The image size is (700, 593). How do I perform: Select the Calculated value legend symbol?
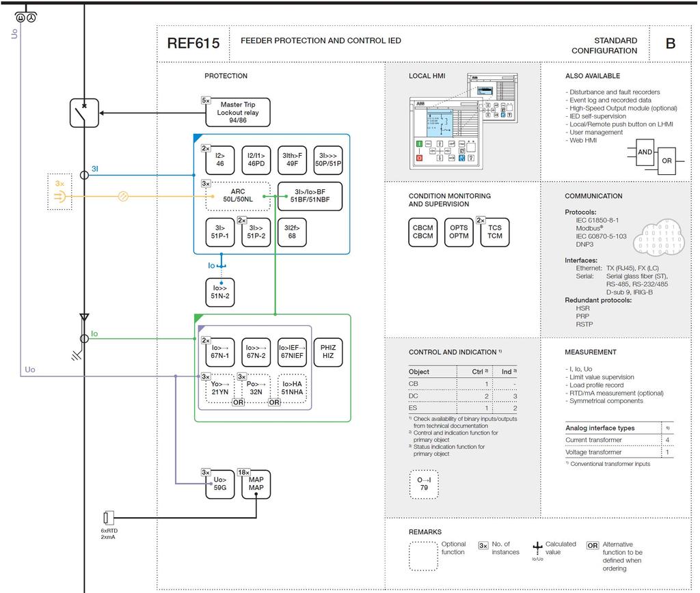(537, 549)
